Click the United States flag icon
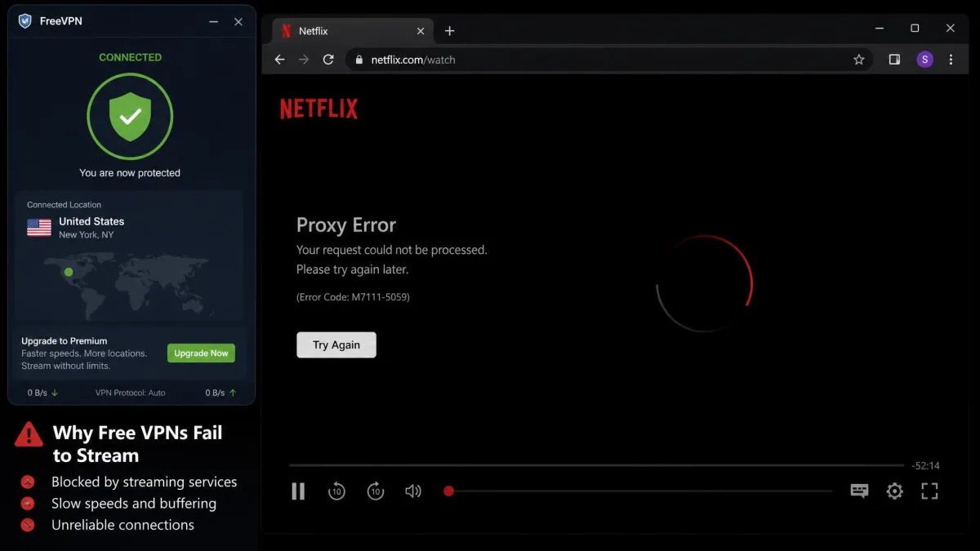The width and height of the screenshot is (980, 551). pyautogui.click(x=39, y=228)
